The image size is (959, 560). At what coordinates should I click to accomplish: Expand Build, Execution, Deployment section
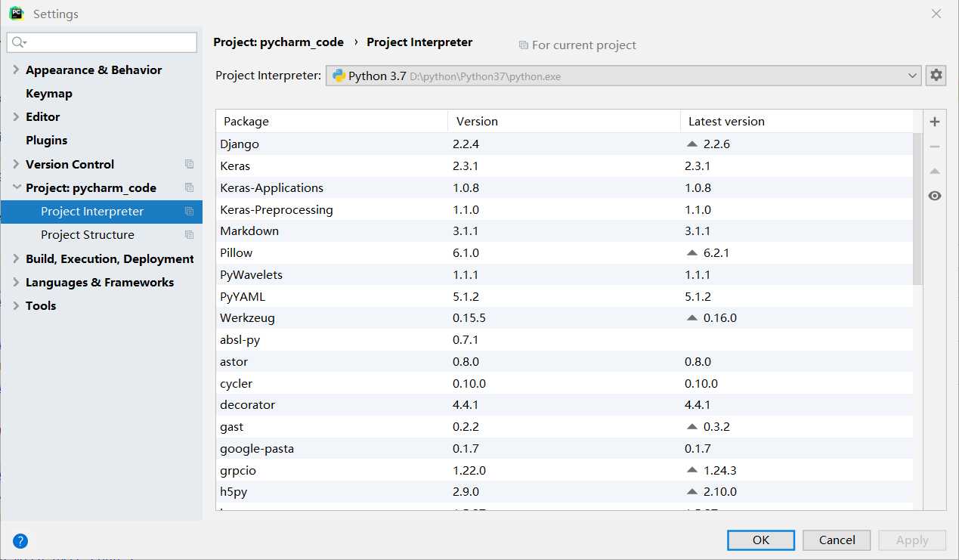[x=17, y=258]
